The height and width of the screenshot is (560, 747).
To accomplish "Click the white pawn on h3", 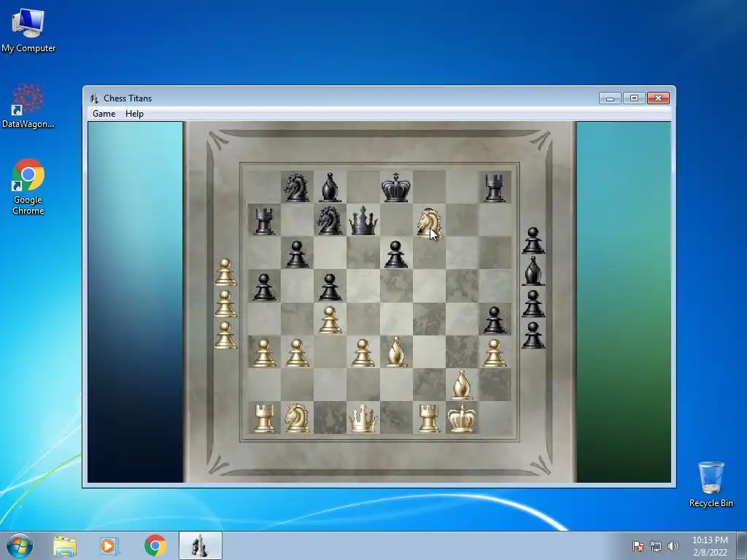I will [495, 353].
